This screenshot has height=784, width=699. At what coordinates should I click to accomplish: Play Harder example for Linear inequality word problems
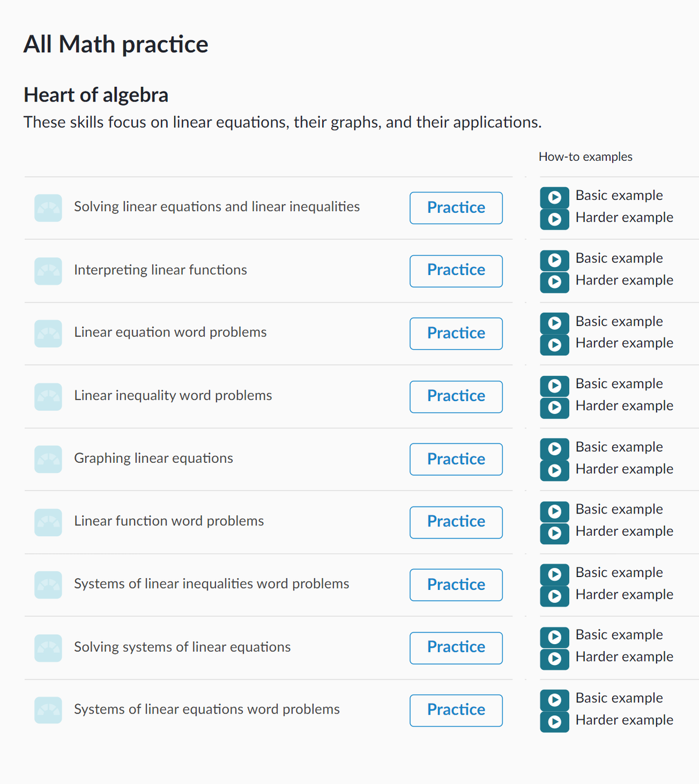(555, 407)
